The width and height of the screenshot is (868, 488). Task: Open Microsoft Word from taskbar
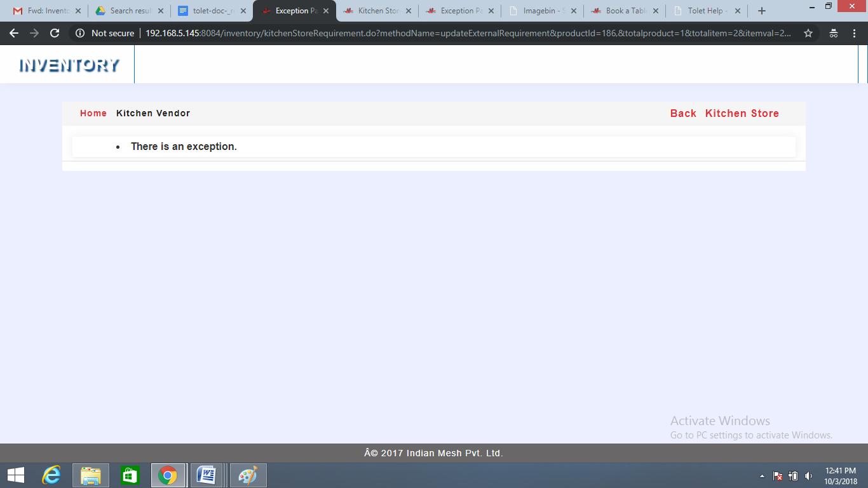coord(206,475)
